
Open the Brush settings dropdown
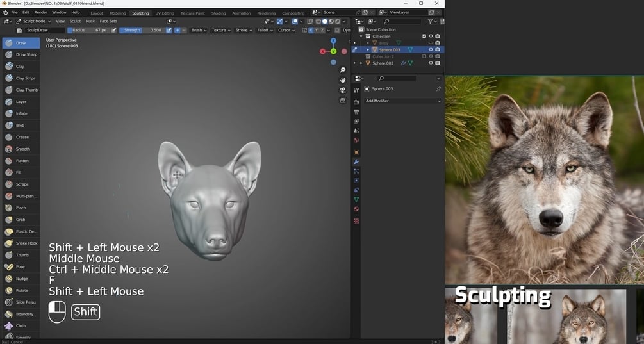tap(199, 30)
